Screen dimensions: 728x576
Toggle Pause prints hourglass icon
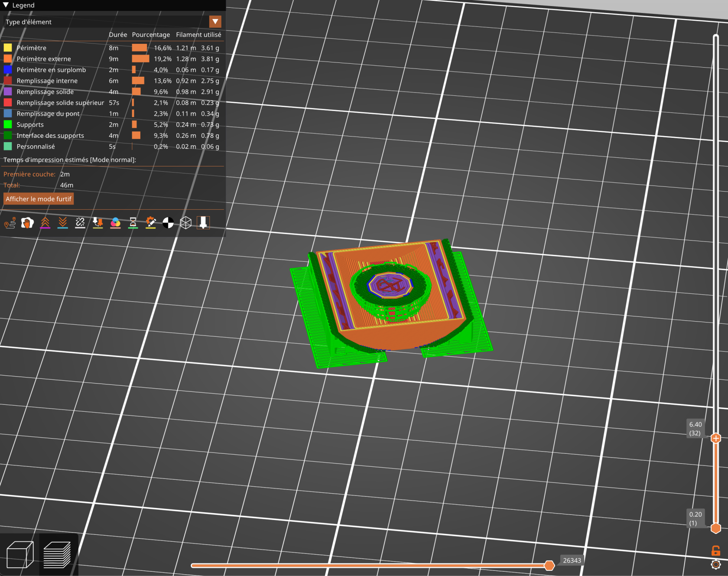(x=133, y=223)
